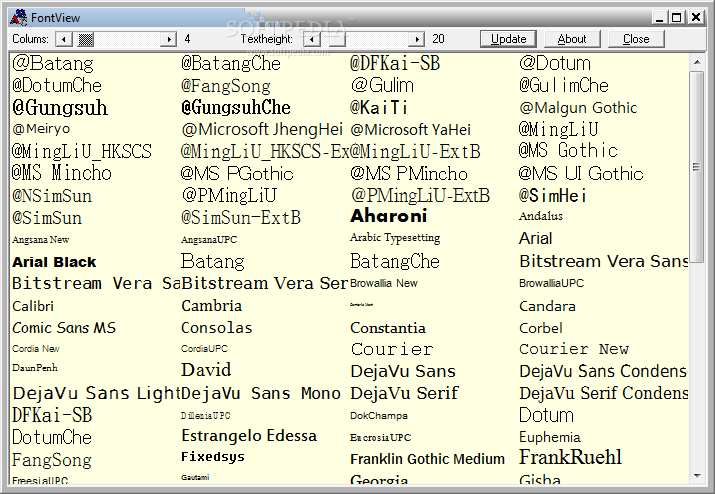Click the @KaiTi font entry
Image resolution: width=715 pixels, height=494 pixels.
(378, 108)
